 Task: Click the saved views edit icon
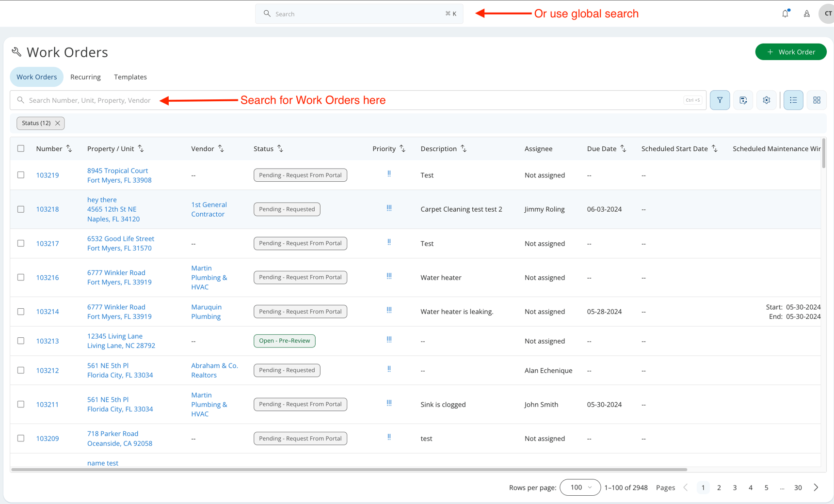(743, 100)
